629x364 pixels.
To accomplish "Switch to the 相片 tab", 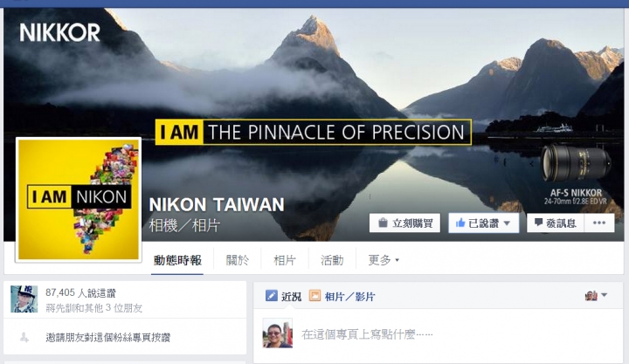I will [x=285, y=260].
